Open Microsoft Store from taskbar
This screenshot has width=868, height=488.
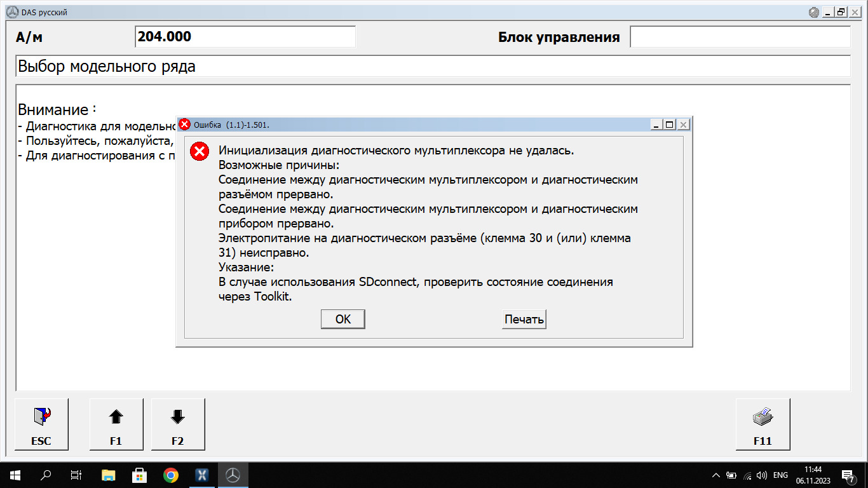point(139,475)
